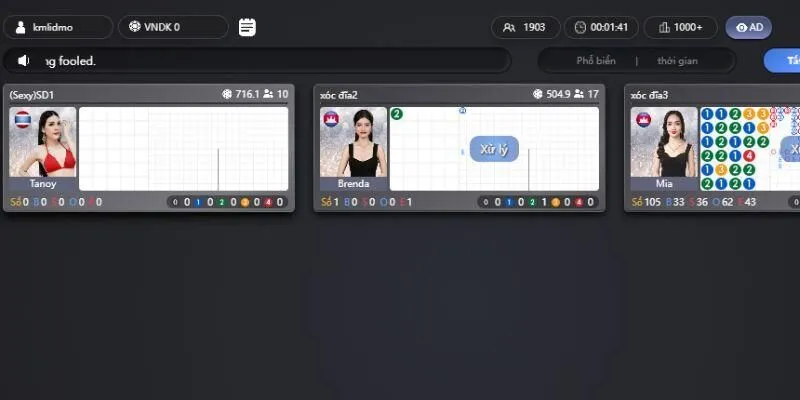Click the players icon showing 17
Viewport: 800px width, 400px height.
pos(579,94)
